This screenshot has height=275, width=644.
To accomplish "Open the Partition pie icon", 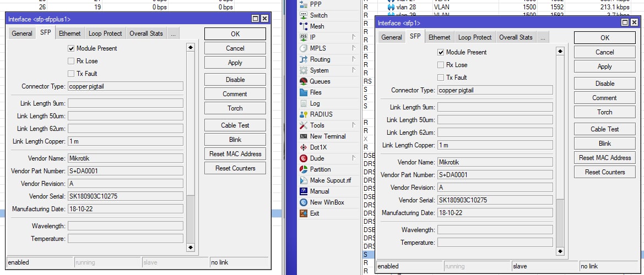I will (x=304, y=169).
